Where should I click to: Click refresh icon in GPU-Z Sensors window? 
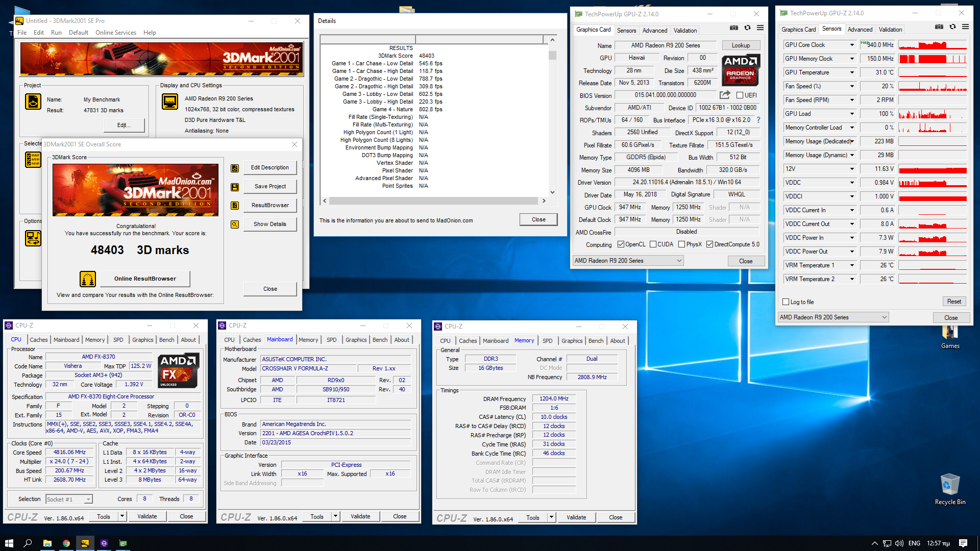tap(952, 27)
